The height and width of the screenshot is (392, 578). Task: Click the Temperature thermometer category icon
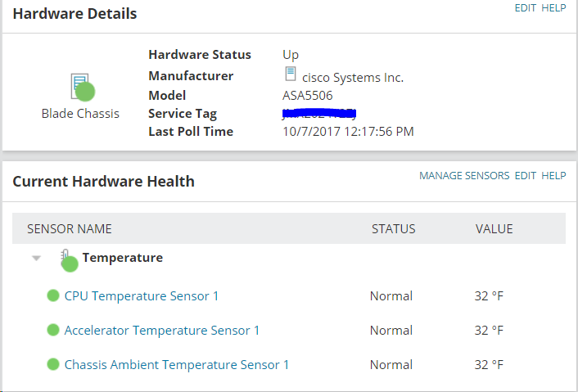coord(67,259)
